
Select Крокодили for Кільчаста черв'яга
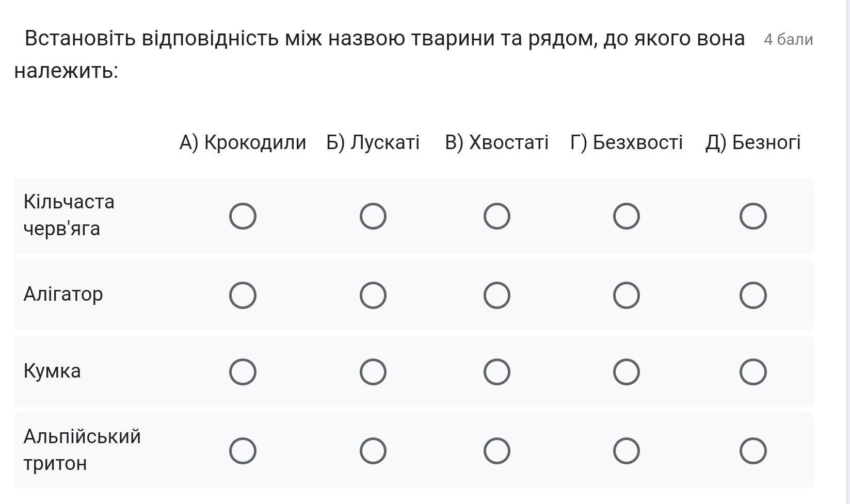pos(243,216)
